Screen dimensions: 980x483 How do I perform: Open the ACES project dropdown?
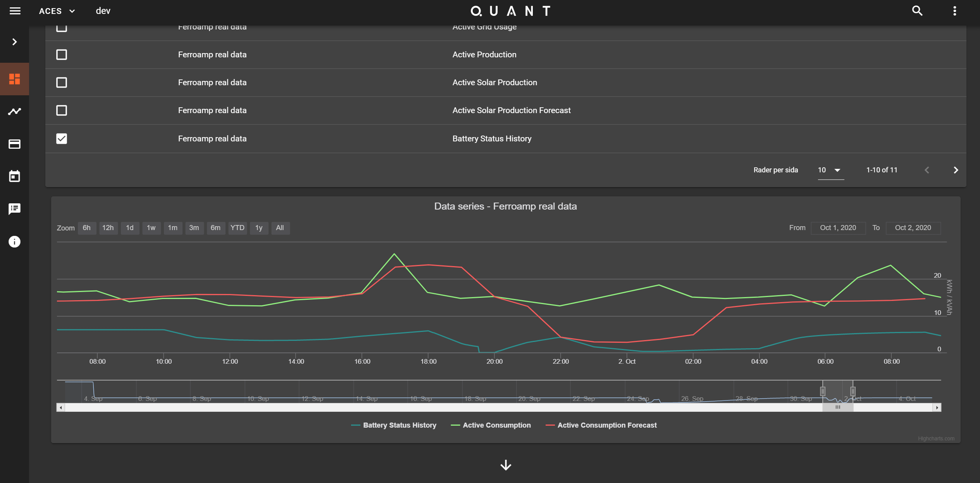click(57, 11)
